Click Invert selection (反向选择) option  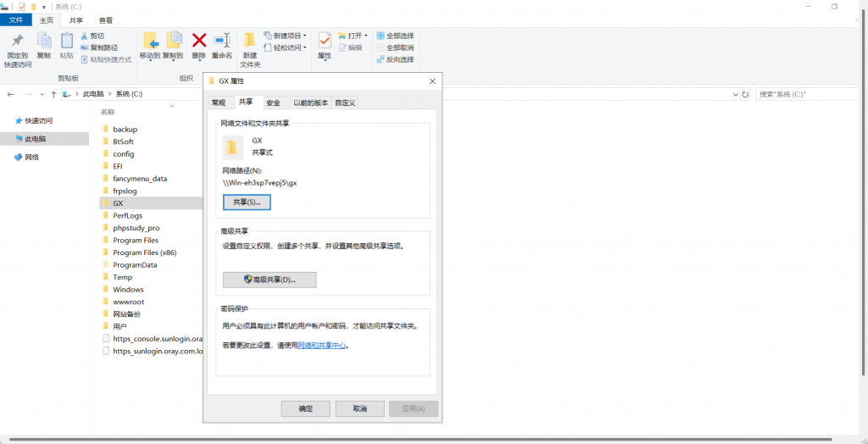395,59
